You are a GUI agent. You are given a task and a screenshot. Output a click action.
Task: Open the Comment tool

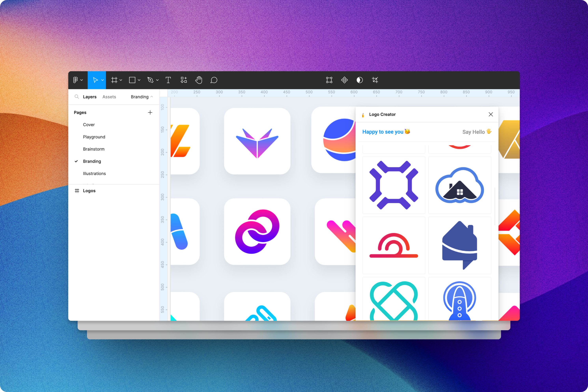tap(214, 80)
